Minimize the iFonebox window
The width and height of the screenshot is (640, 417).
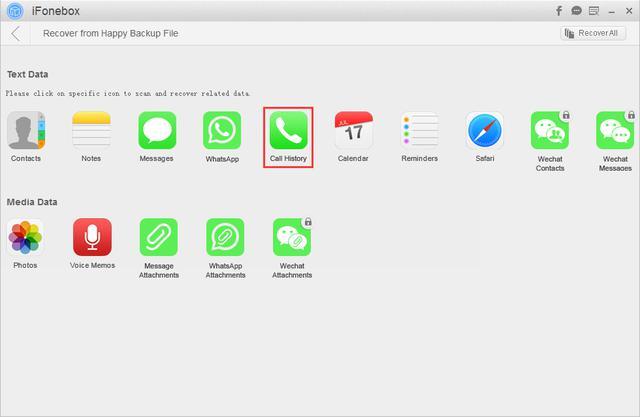(611, 12)
